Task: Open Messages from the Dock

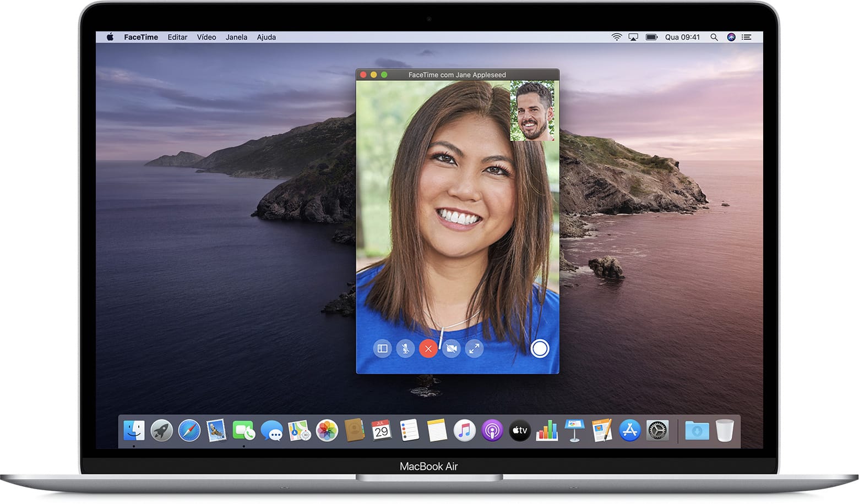Action: pos(271,430)
